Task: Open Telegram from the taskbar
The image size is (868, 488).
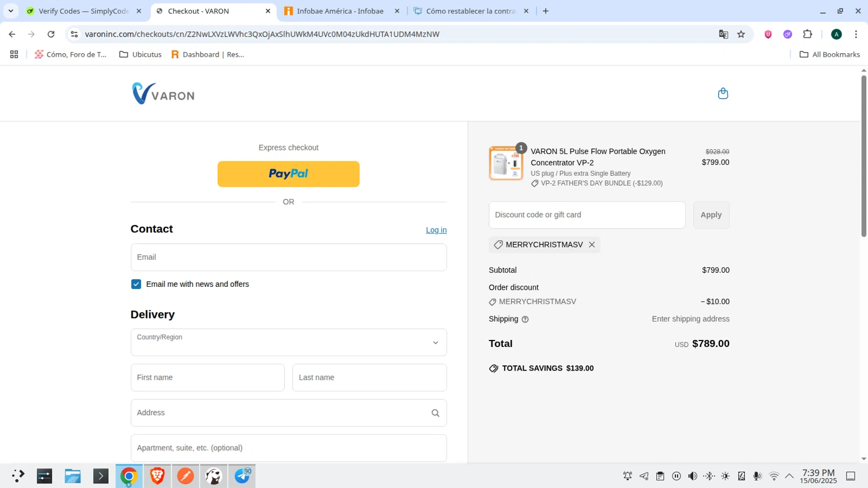Action: pos(242,476)
